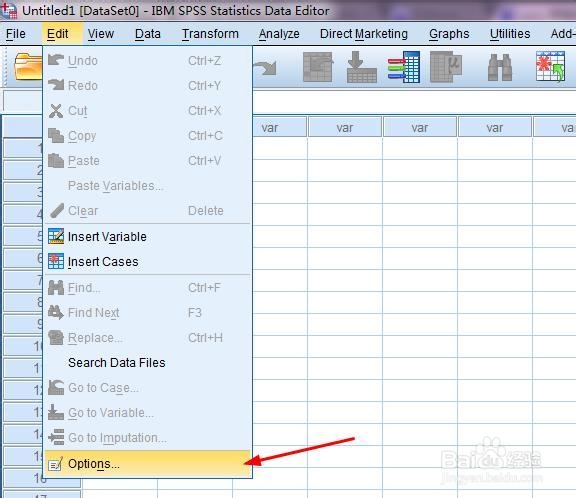Open the Data menu
This screenshot has width=576, height=498.
pyautogui.click(x=148, y=34)
